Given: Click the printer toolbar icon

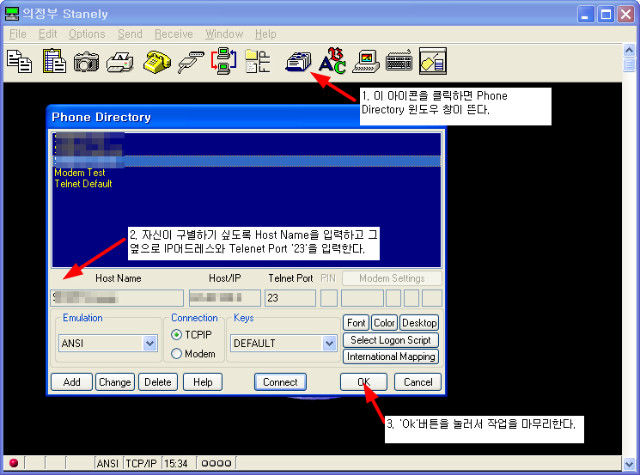Looking at the screenshot, I should pyautogui.click(x=120, y=62).
